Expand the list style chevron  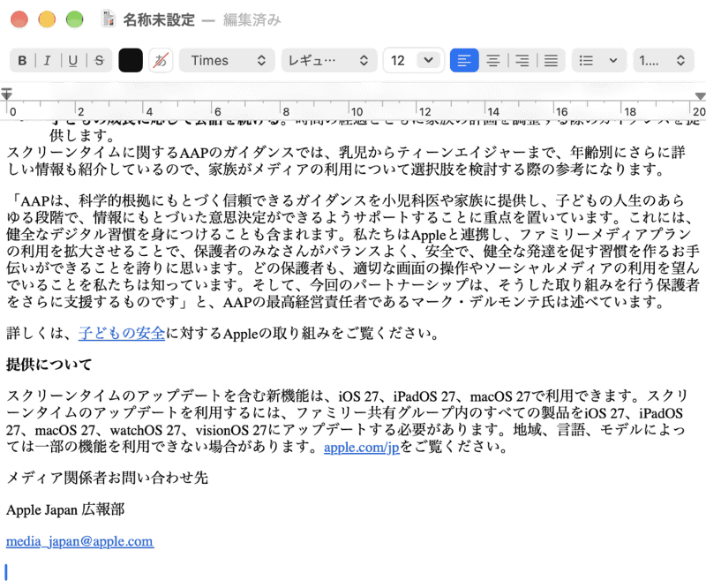[612, 60]
